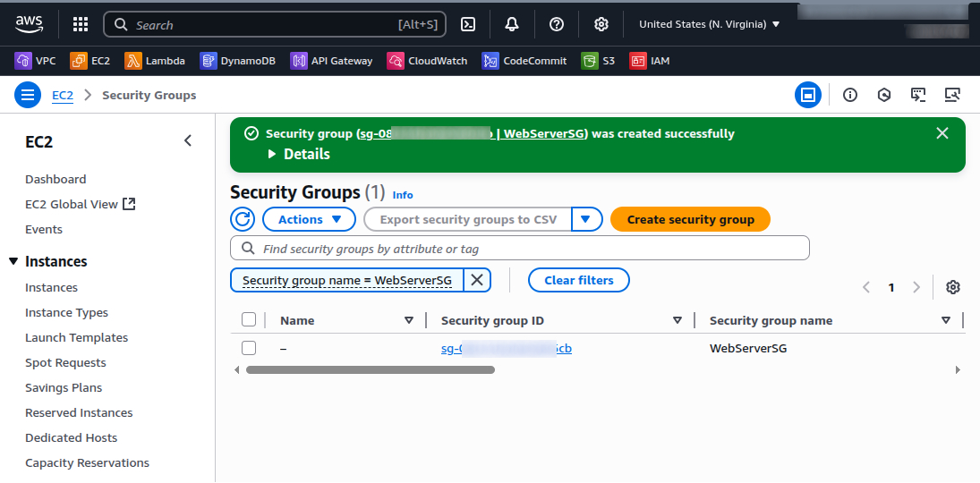The height and width of the screenshot is (483, 980).
Task: Open the IAM shortcut
Action: 650,61
